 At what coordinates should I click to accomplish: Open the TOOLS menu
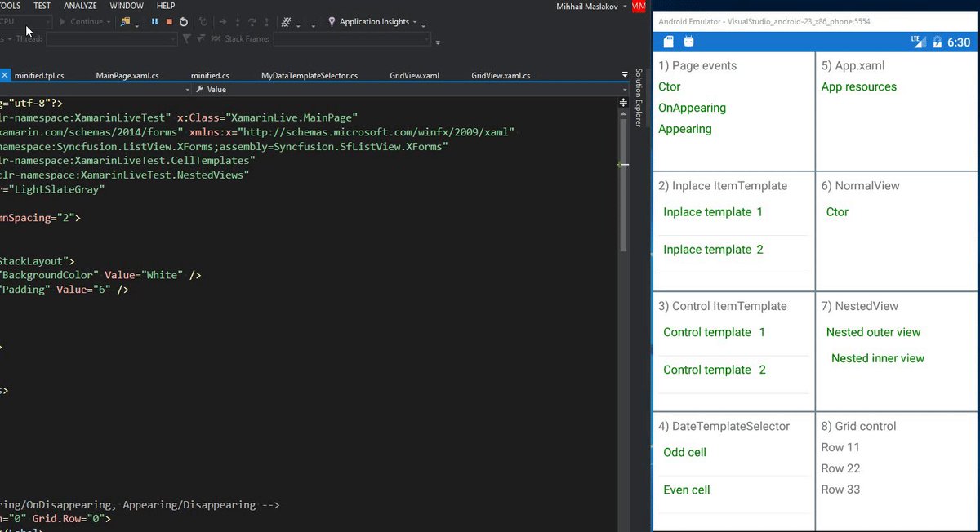(11, 6)
